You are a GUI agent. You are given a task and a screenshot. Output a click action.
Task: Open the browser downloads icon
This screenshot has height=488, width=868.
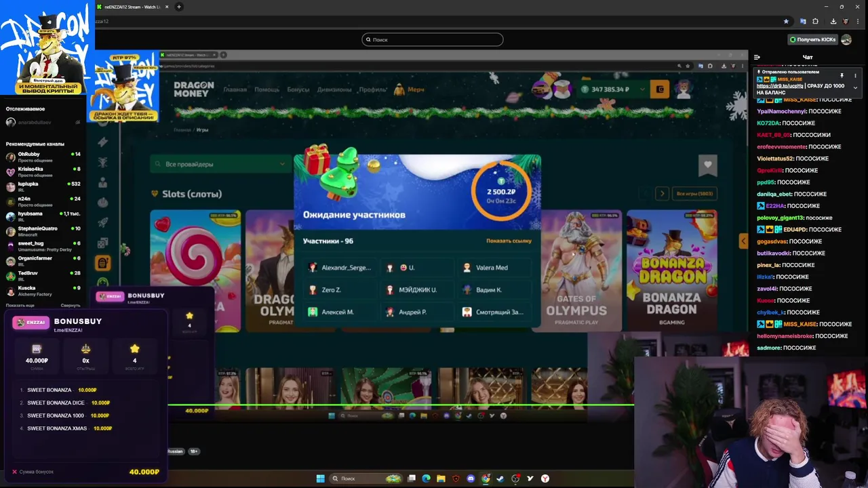point(833,21)
